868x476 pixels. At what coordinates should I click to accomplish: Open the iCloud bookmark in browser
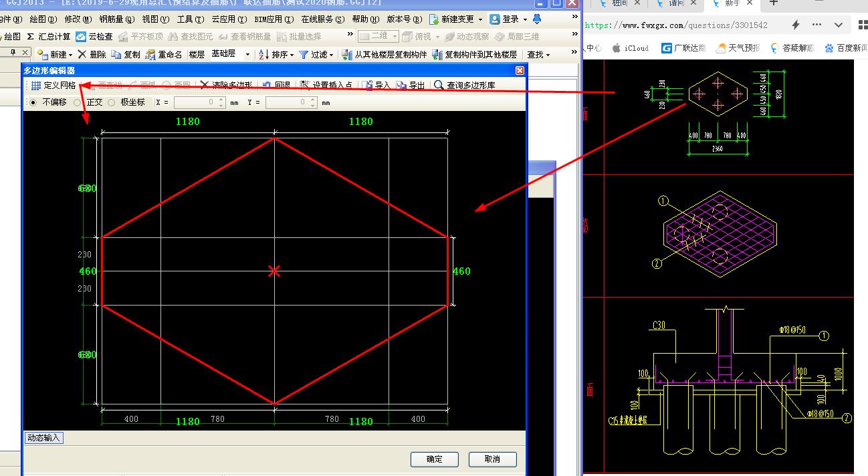point(631,48)
